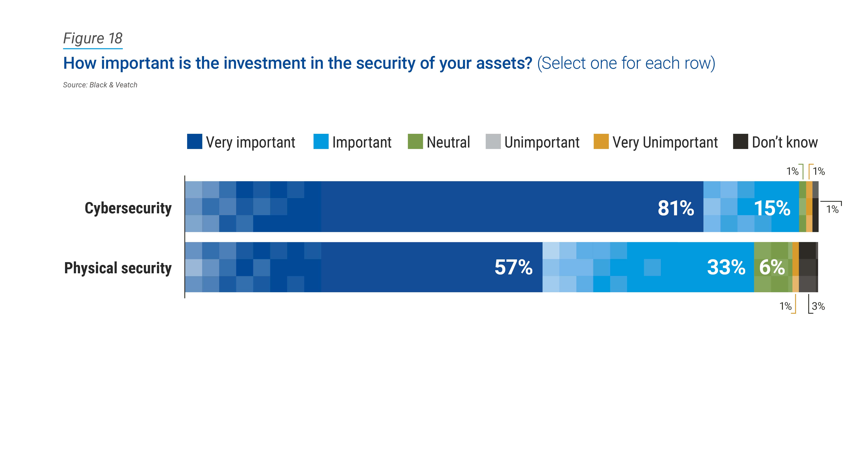Click the black Don't know legend swatch
This screenshot has width=868, height=457.
740,141
